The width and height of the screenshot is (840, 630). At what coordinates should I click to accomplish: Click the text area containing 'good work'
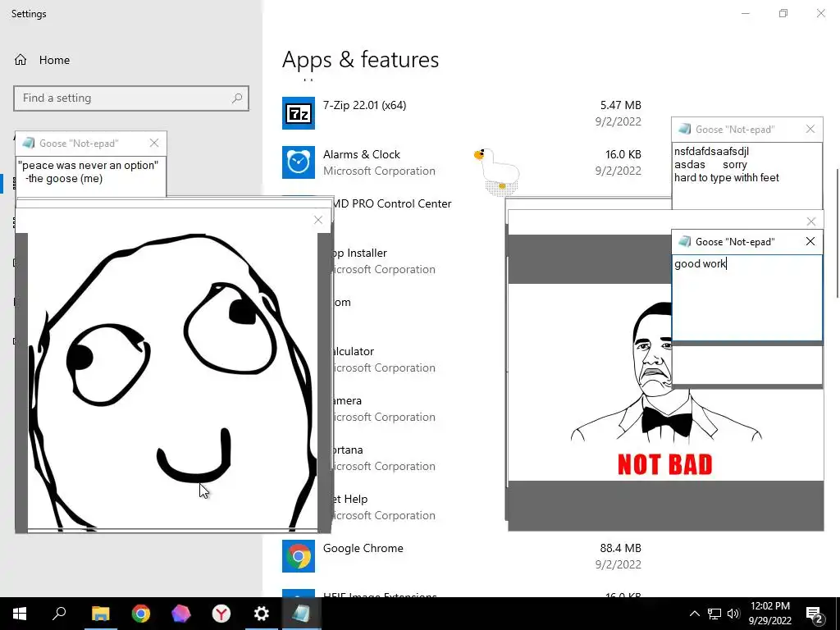coord(746,297)
